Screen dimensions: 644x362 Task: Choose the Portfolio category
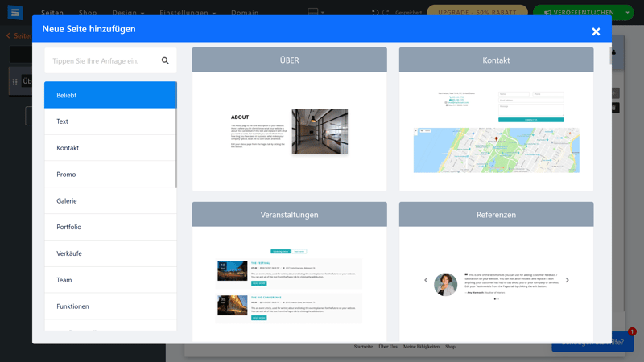coord(110,227)
